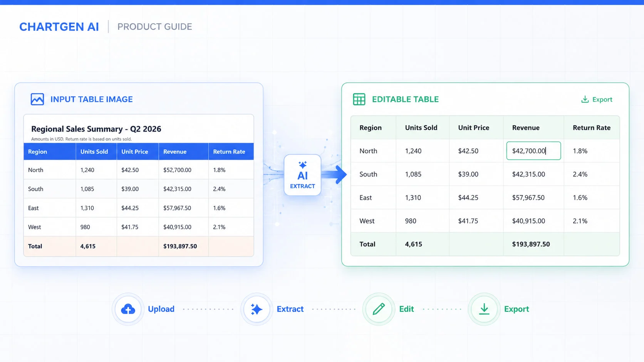Click the Edit pencil step icon
This screenshot has height=362, width=644.
tap(379, 309)
